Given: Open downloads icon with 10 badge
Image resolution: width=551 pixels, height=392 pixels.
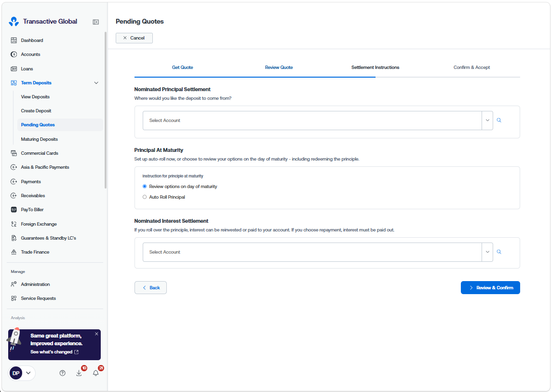Looking at the screenshot, I should [79, 373].
